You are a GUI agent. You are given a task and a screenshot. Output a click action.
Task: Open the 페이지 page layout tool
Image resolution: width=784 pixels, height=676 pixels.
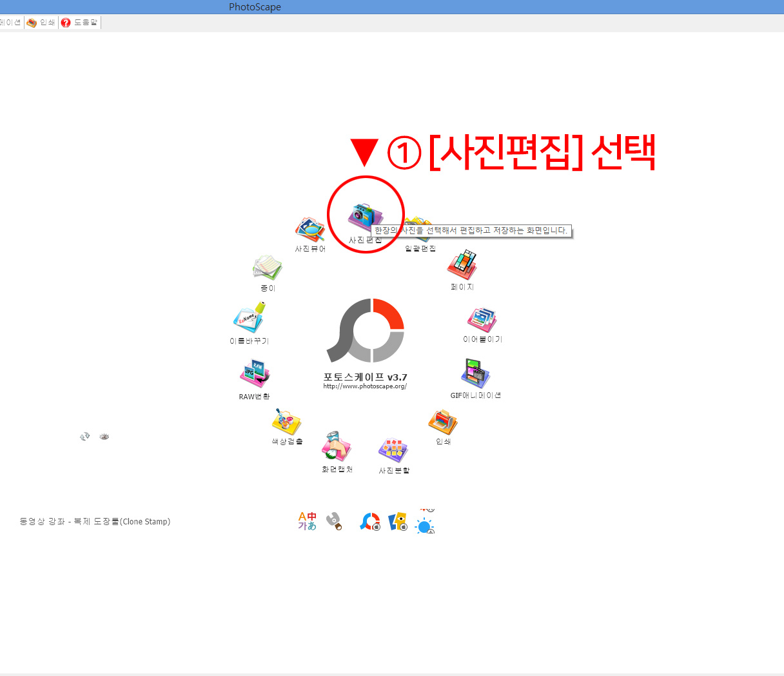coord(462,266)
